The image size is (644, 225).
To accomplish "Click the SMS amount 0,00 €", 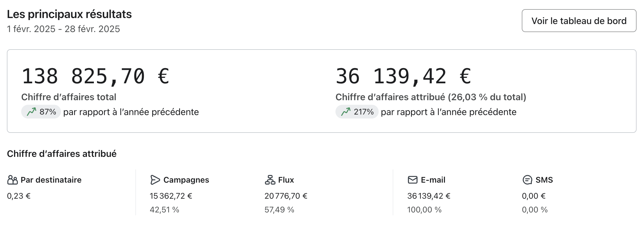I will coord(534,196).
